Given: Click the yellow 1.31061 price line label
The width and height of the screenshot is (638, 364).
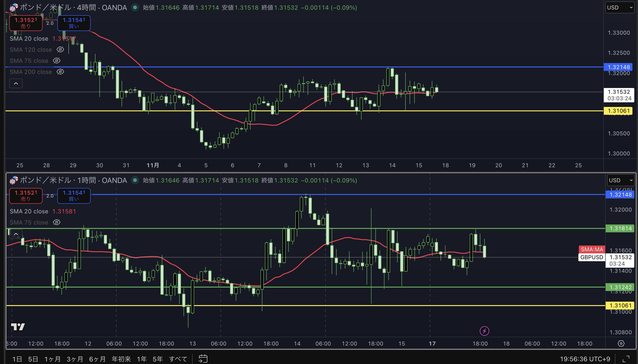Looking at the screenshot, I should [618, 111].
